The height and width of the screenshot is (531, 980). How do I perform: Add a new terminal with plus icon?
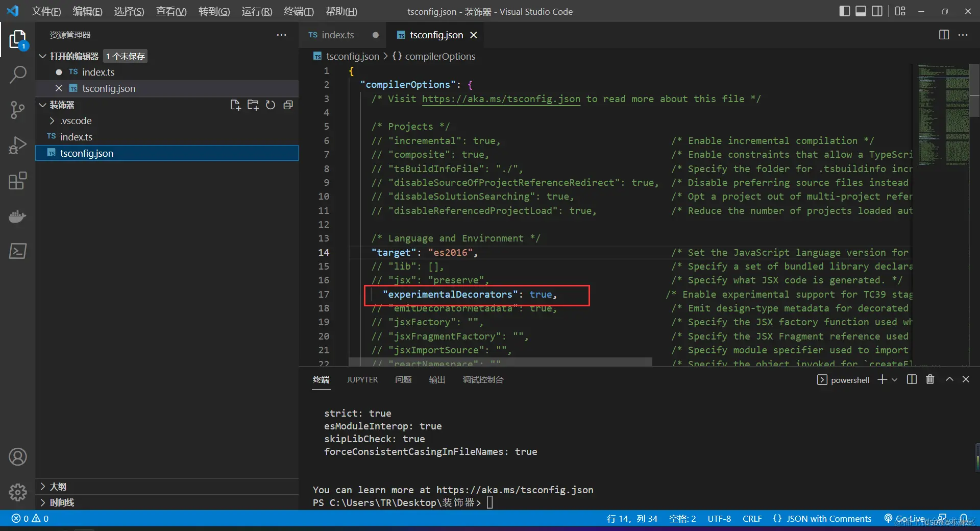pyautogui.click(x=882, y=379)
